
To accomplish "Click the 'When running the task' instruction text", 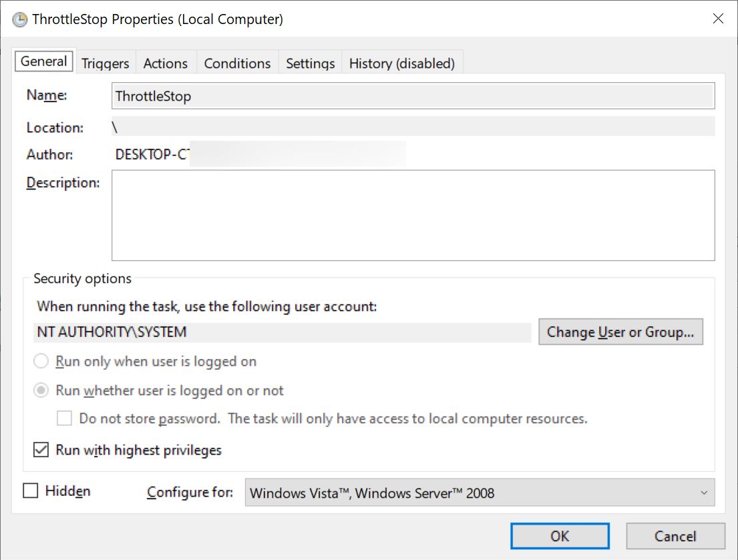I will (x=207, y=306).
